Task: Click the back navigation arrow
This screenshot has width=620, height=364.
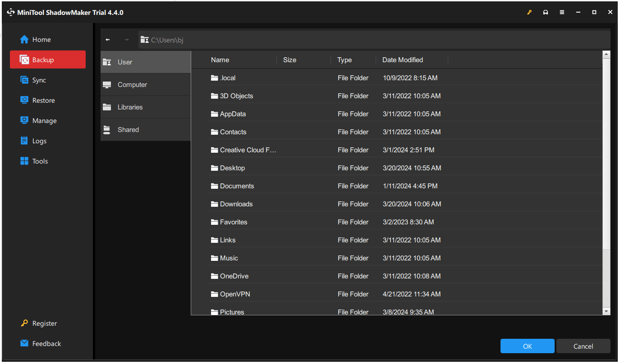Action: 108,40
